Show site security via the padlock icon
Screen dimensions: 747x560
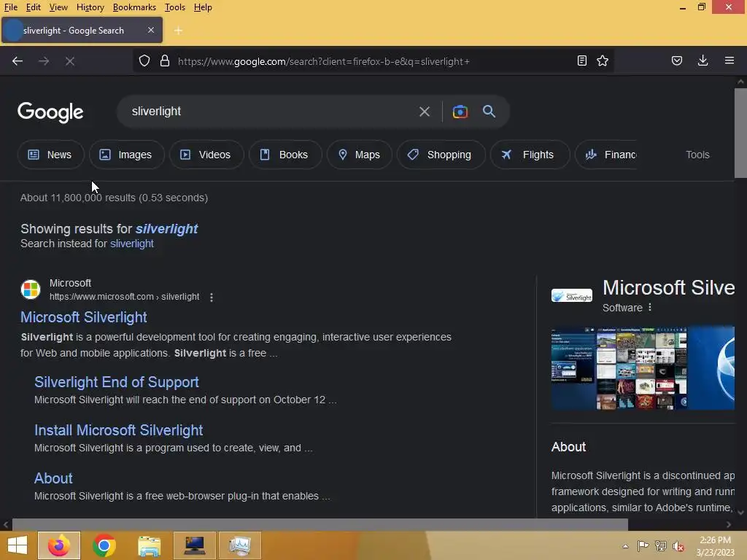coord(165,61)
